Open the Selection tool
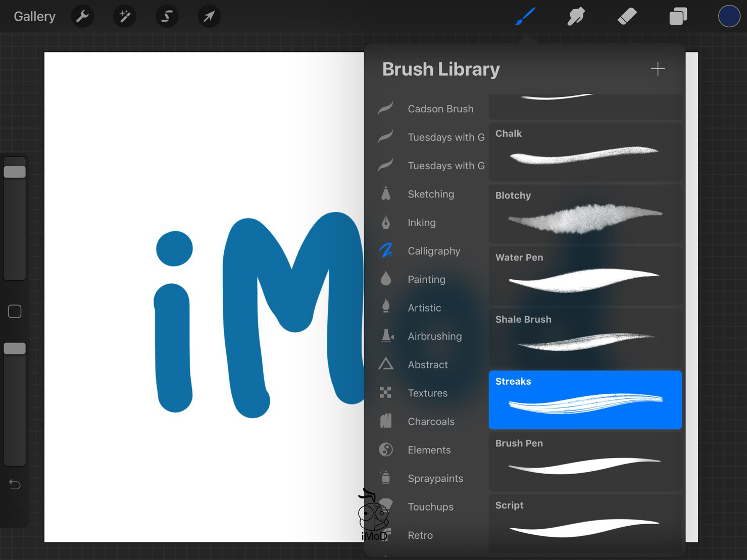Image resolution: width=747 pixels, height=560 pixels. point(167,16)
